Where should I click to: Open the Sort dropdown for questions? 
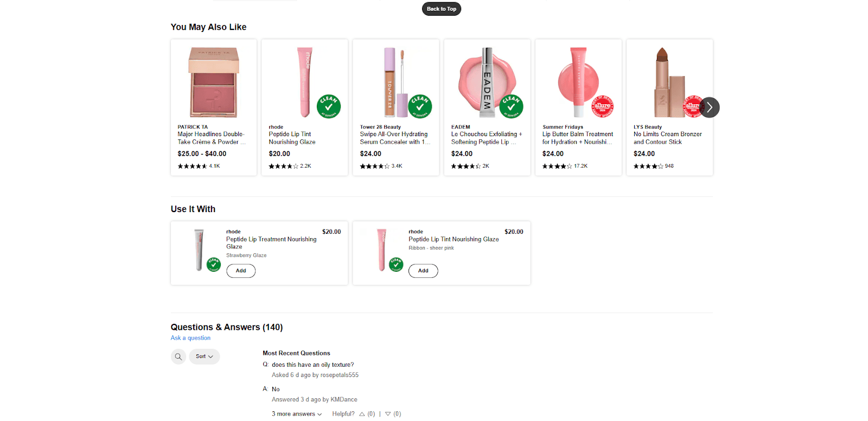point(204,356)
